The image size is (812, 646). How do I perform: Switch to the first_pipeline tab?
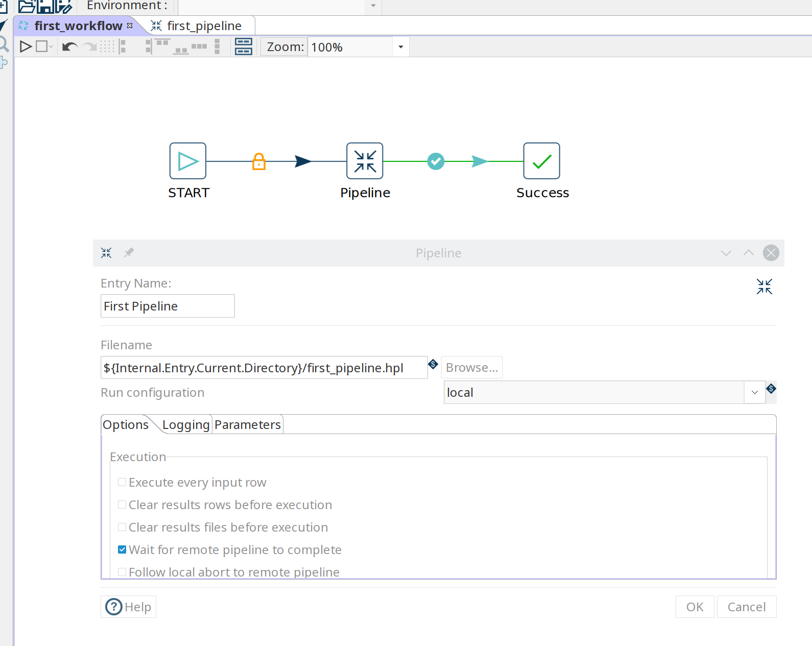[x=204, y=26]
